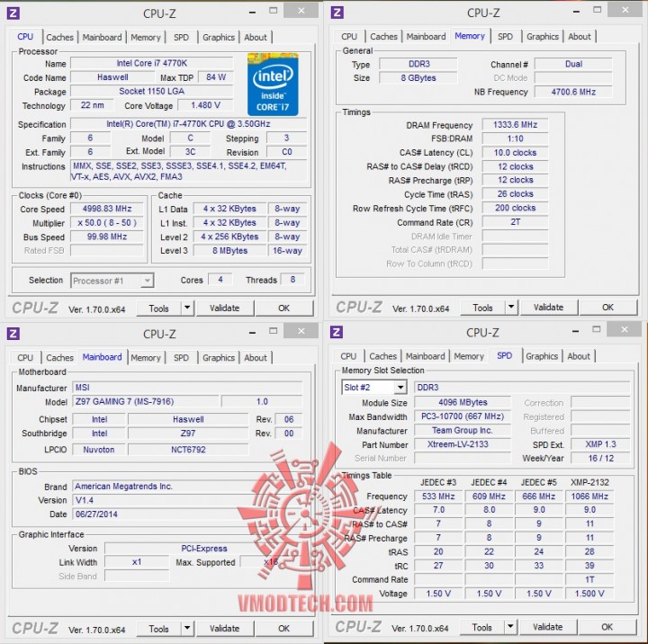This screenshot has width=648, height=644.
Task: Select CPU tab in the Mainboard window
Action: tap(25, 358)
